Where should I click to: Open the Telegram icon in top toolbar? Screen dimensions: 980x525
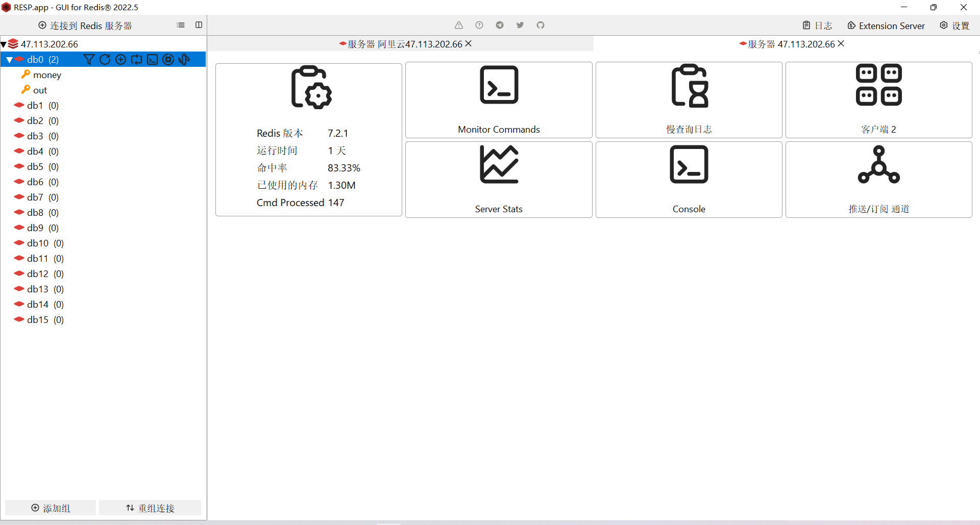499,25
